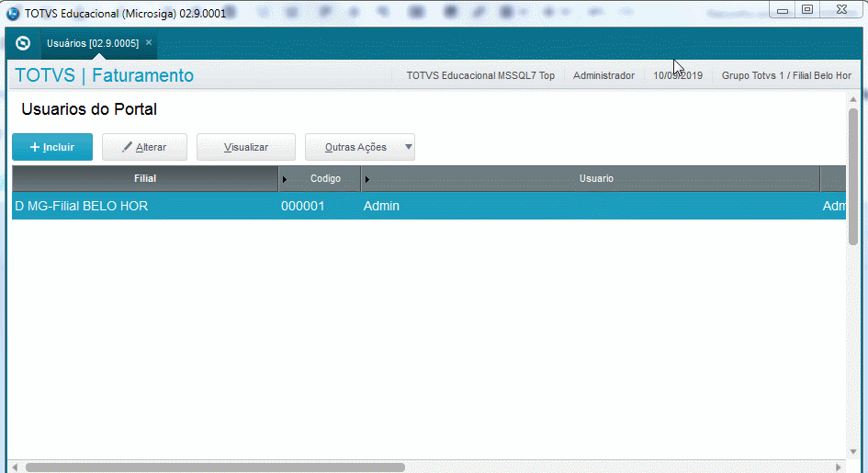Click the arrow left of Codigo header
The image size is (868, 473).
(285, 179)
